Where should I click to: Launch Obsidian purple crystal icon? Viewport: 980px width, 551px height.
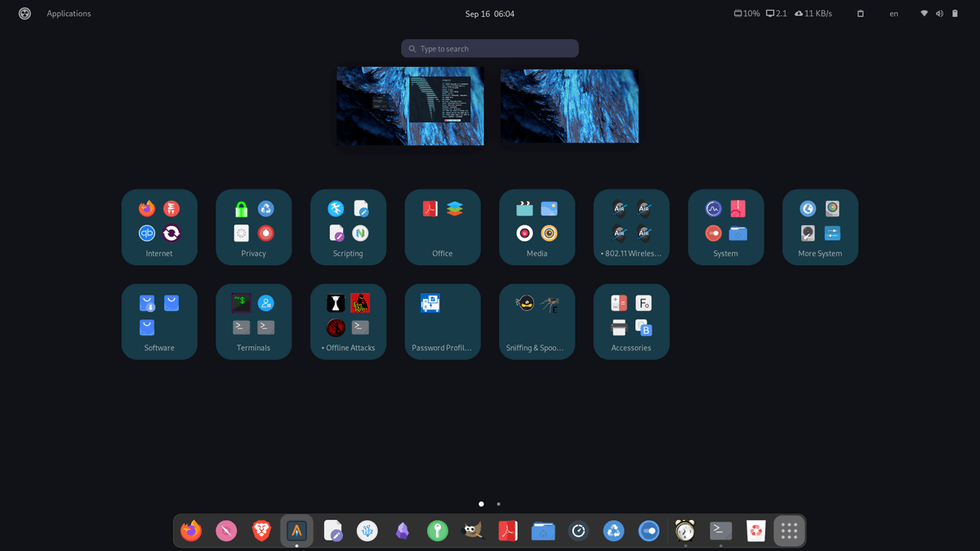click(403, 531)
